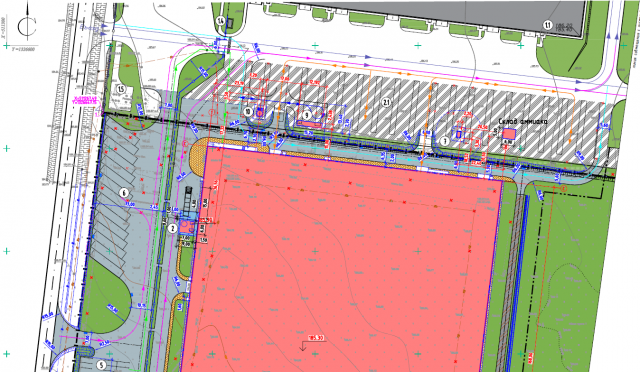The height and width of the screenshot is (372, 640).
Task: Select the dark rectangle beside label 14
Action: coord(230,22)
